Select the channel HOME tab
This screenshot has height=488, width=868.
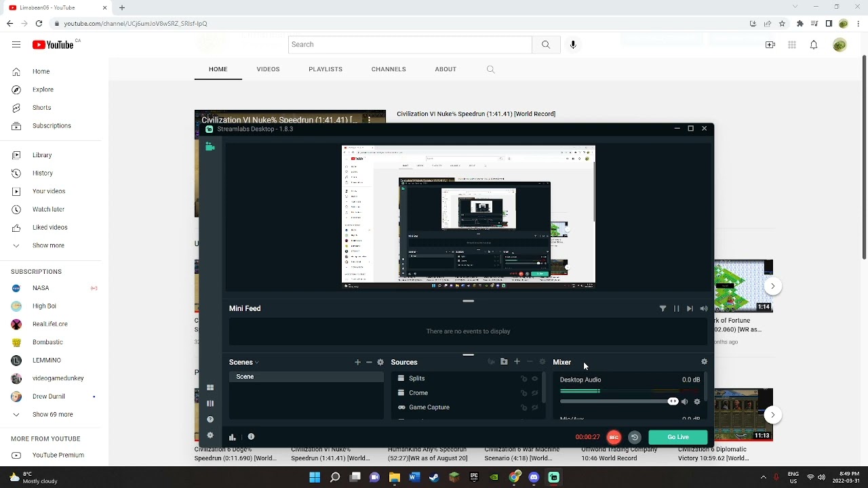click(x=218, y=69)
